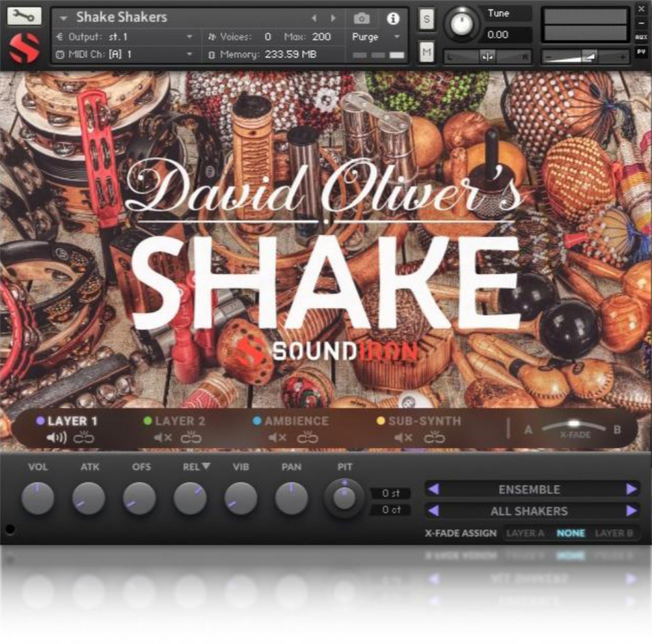Select next instrument with right arrow in header
This screenshot has width=652, height=644.
(333, 18)
